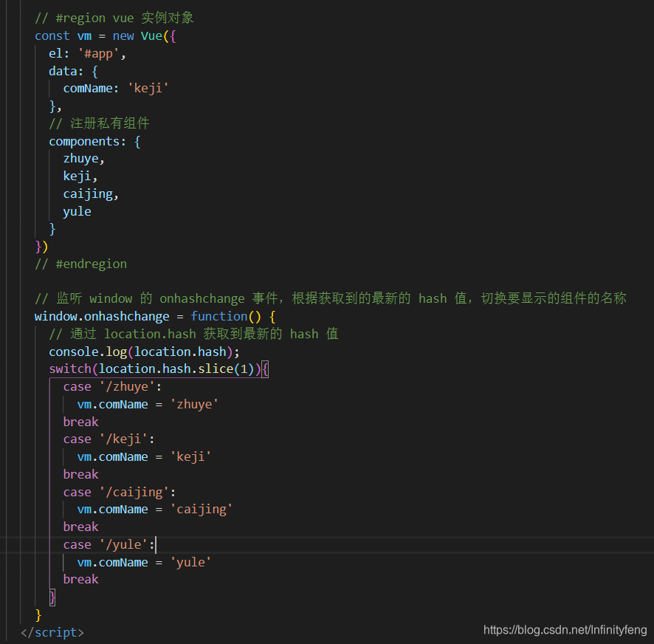654x644 pixels.
Task: Click the case '/zhuye': line
Action: 112,387
